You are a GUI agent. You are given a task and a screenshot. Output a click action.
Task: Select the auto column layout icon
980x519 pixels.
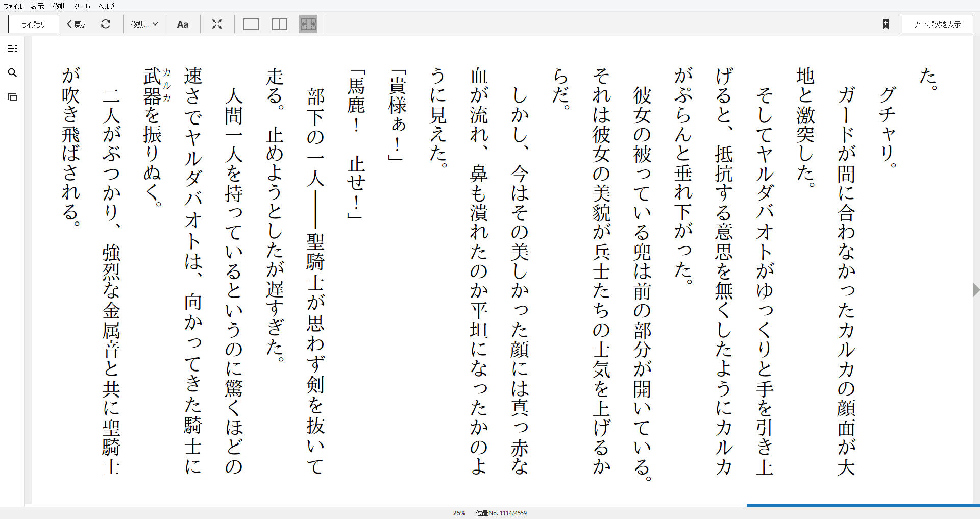(308, 24)
